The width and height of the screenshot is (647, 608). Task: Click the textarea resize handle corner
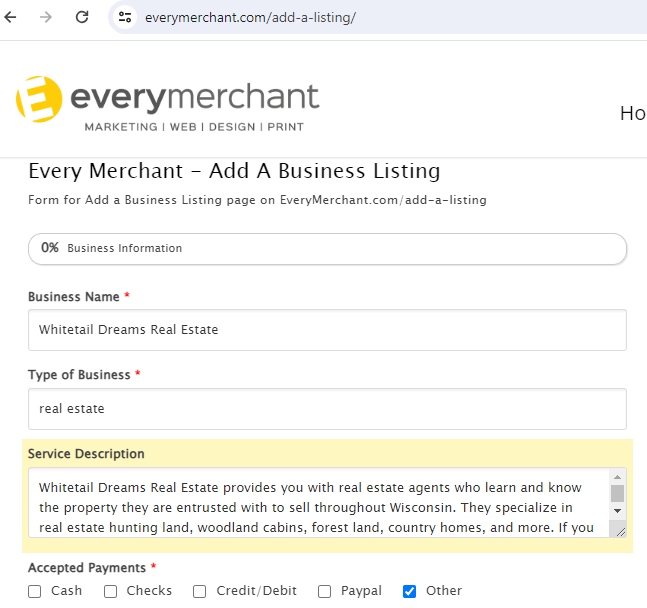pos(619,530)
